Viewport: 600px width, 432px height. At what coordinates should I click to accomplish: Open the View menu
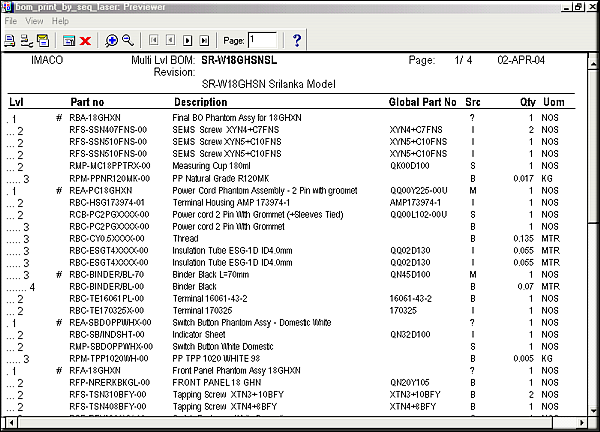pyautogui.click(x=34, y=20)
